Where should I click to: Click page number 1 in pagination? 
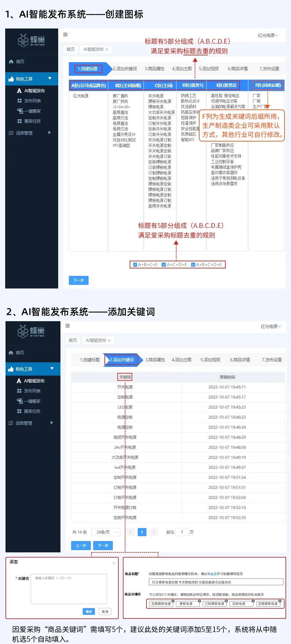(x=142, y=532)
